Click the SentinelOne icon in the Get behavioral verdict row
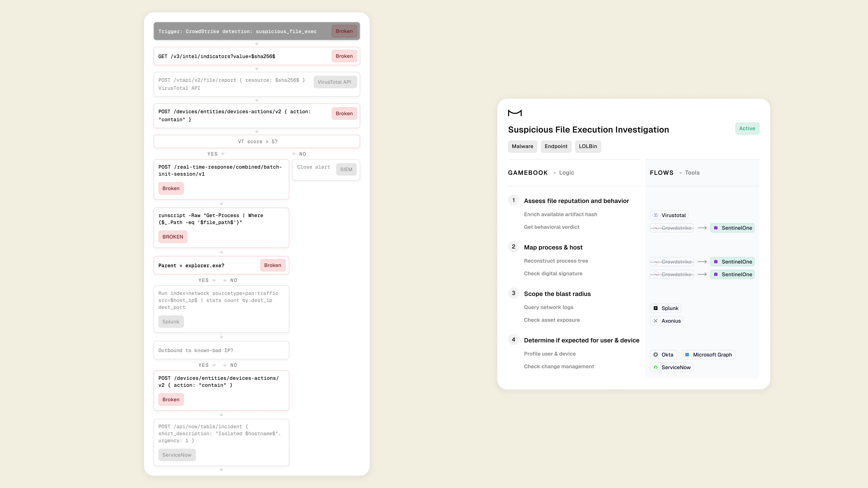The image size is (868, 488). click(x=716, y=228)
